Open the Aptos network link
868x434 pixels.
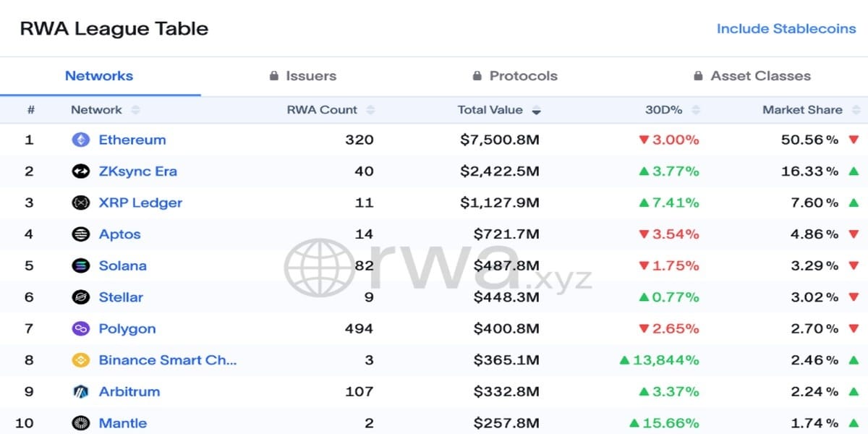[119, 234]
